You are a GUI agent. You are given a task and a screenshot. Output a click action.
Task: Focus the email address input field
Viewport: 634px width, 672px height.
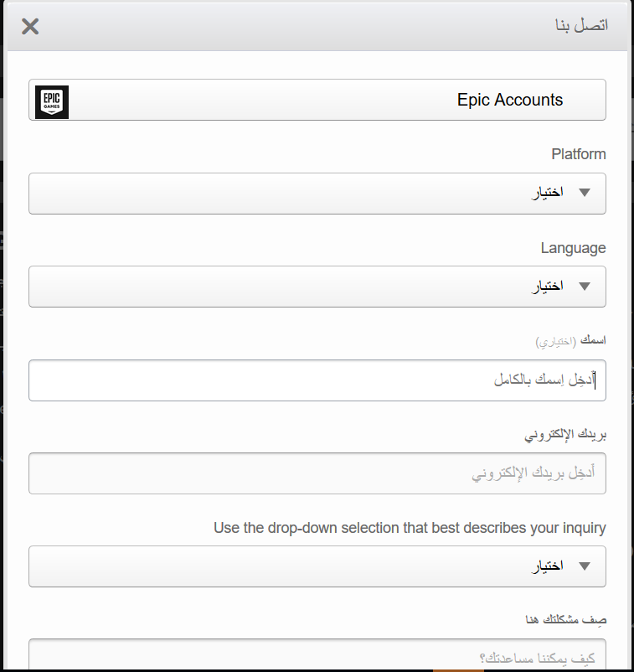pyautogui.click(x=317, y=473)
